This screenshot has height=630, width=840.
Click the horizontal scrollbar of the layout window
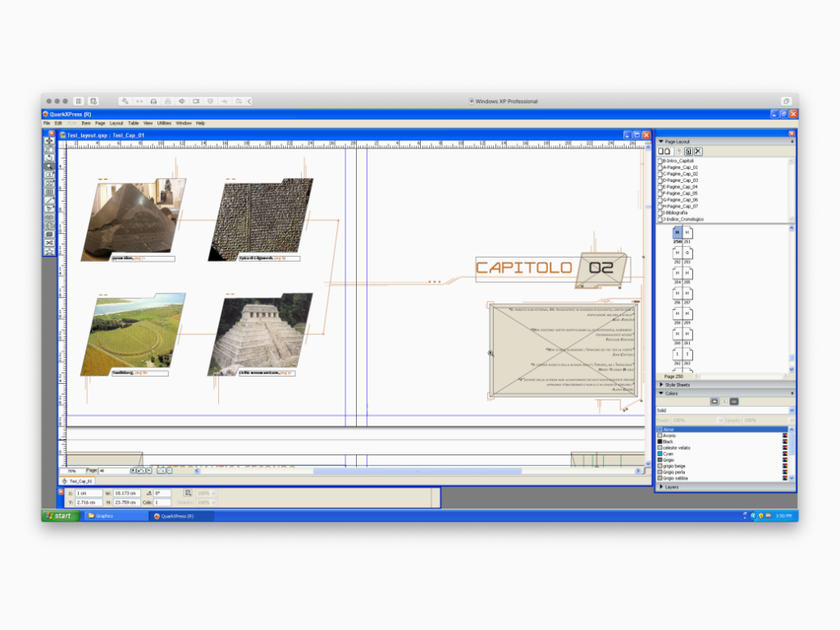(418, 471)
